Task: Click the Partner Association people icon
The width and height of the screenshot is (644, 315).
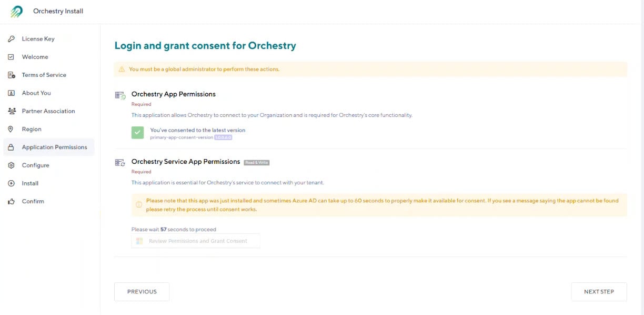Action: point(11,111)
